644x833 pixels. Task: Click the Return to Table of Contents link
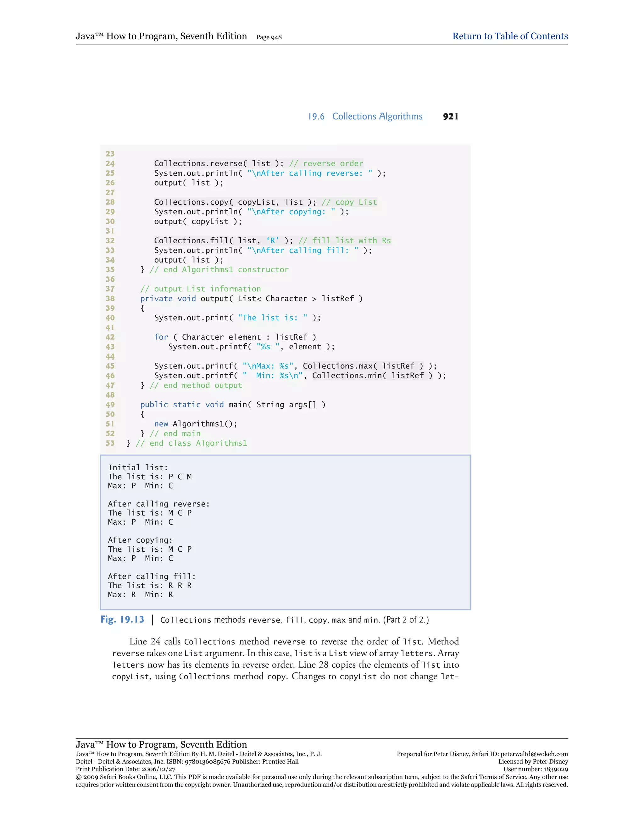click(510, 36)
